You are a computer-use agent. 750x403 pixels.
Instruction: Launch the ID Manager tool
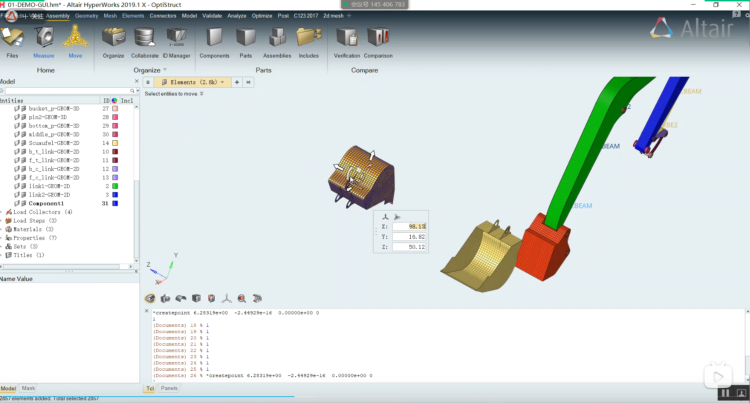click(x=179, y=38)
